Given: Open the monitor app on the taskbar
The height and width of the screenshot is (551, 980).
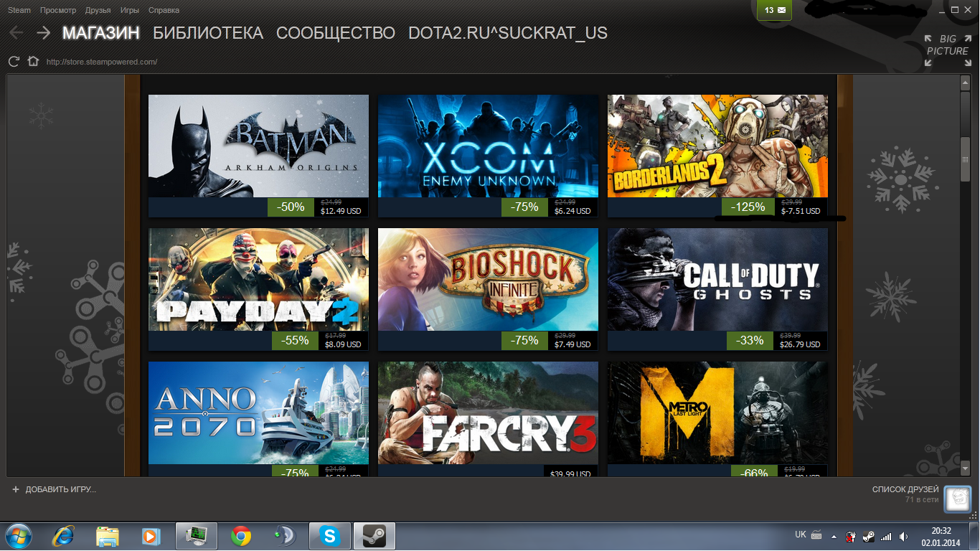Looking at the screenshot, I should click(x=196, y=536).
